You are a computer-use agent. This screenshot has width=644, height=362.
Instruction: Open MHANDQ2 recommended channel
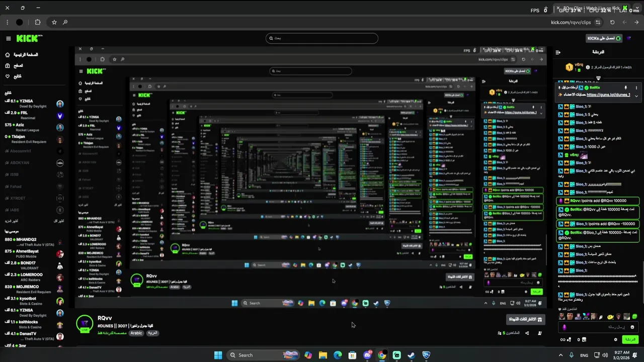[x=33, y=242]
